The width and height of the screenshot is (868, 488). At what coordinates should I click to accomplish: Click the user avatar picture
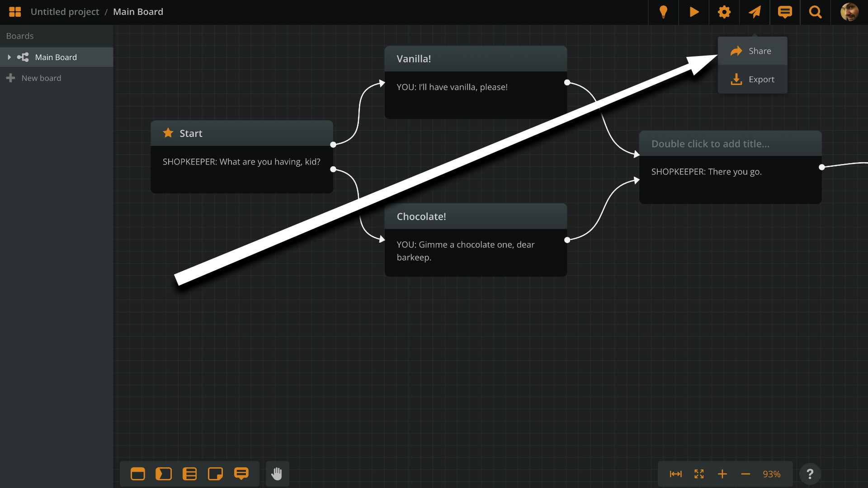coord(850,12)
